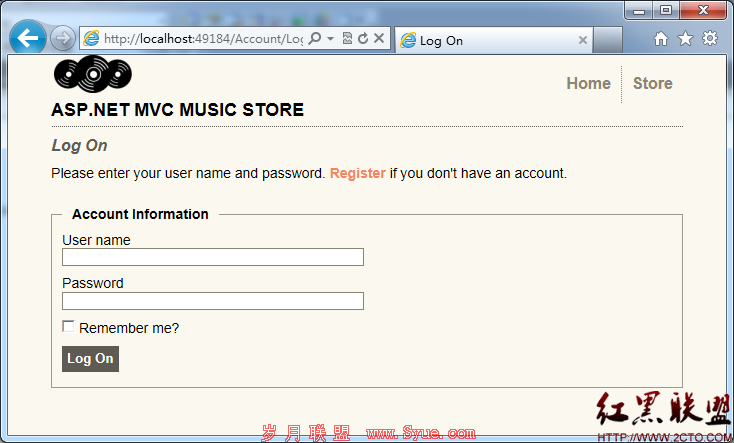This screenshot has height=443, width=734.
Task: Focus the User name input field
Action: click(x=213, y=257)
